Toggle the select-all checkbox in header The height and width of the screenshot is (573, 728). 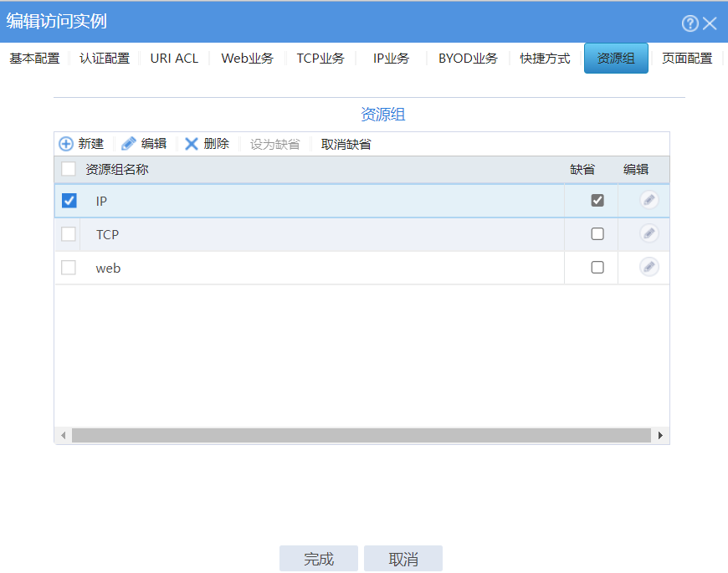coord(69,168)
